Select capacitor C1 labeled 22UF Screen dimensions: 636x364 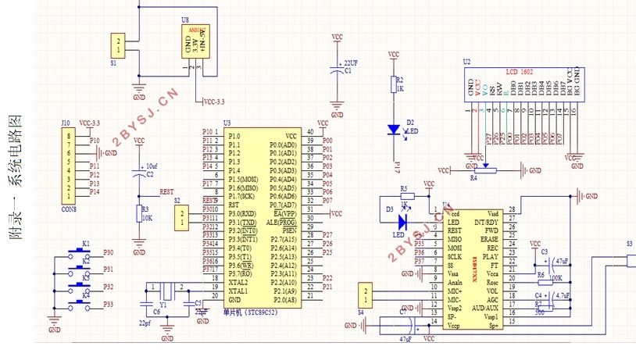(x=337, y=71)
